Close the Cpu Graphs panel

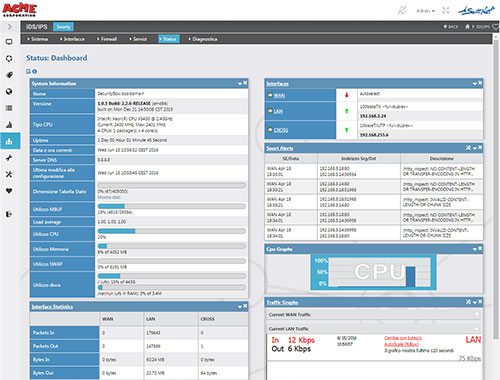[480, 249]
